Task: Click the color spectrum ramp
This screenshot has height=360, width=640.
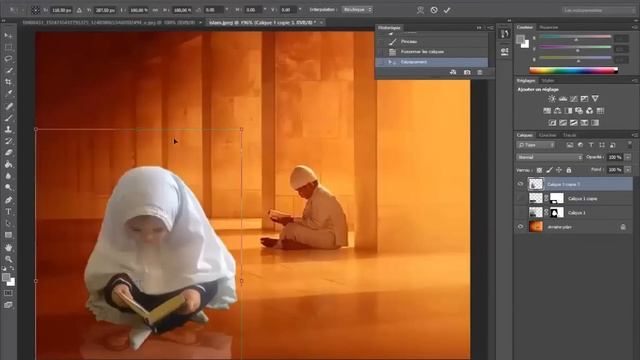Action: click(573, 71)
